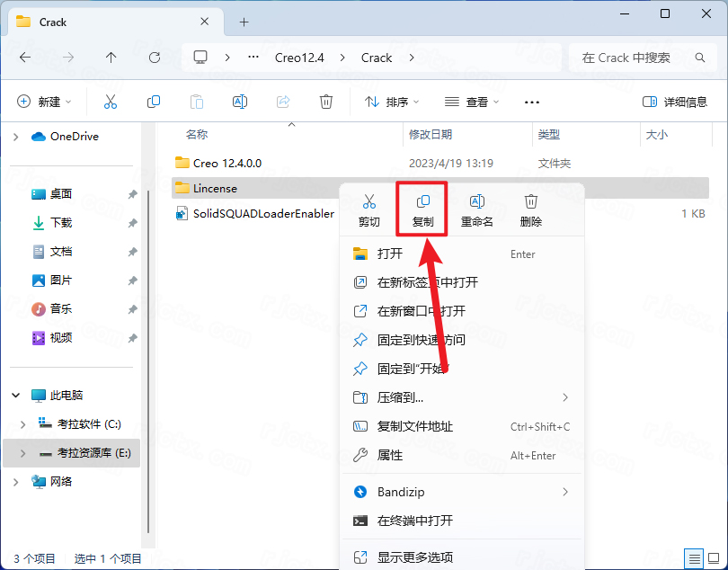728x570 pixels.
Task: Unpin 图片 from quick access
Action: tap(133, 281)
